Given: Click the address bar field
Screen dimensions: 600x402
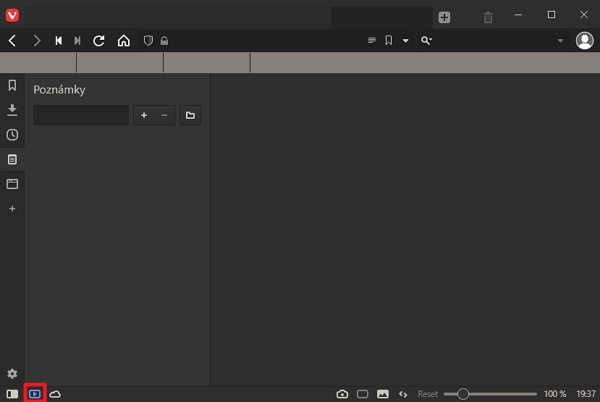Looking at the screenshot, I should (x=266, y=41).
